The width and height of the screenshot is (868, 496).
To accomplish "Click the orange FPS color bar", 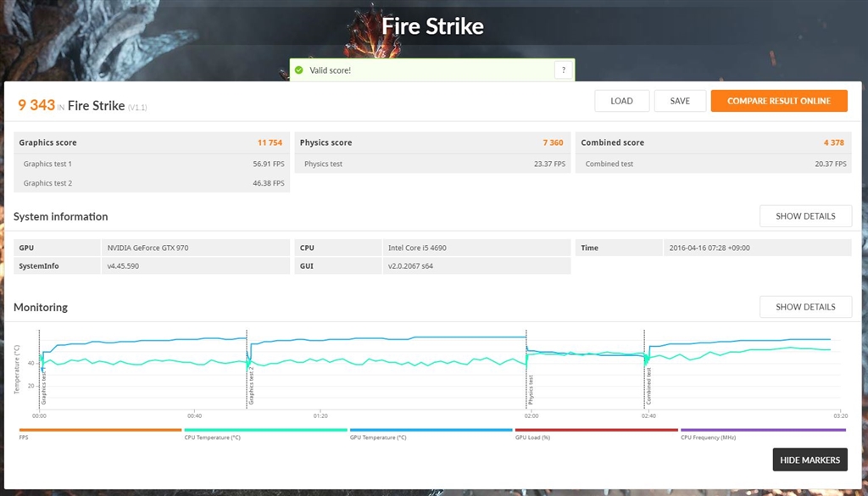I will pyautogui.click(x=100, y=430).
